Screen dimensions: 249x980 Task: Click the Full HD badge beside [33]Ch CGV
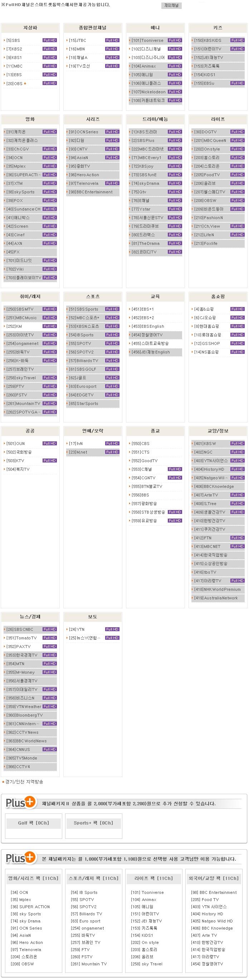click(49, 149)
